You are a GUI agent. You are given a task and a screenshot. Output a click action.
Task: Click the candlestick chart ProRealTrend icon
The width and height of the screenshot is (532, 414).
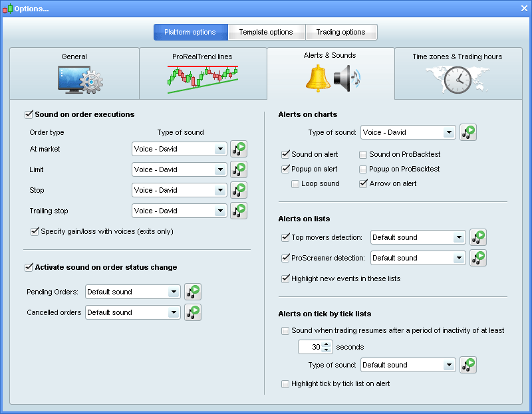203,80
